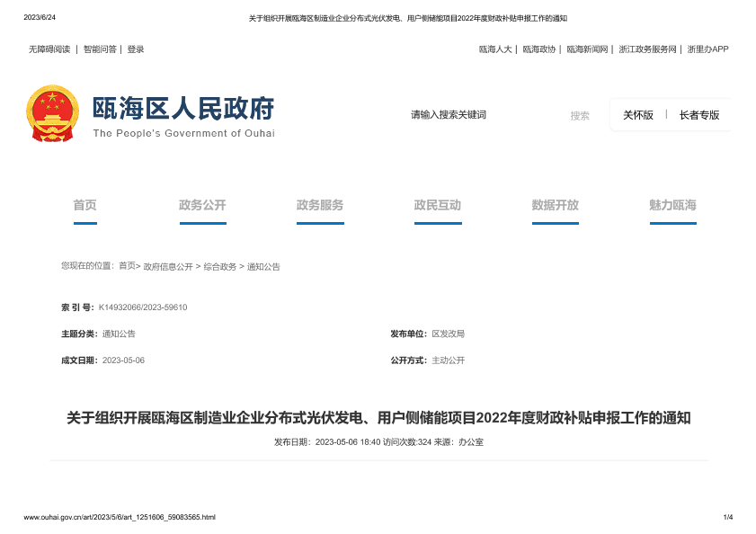This screenshot has width=756, height=534.
Task: Select the 政务公开 navigation tab
Action: pos(202,205)
